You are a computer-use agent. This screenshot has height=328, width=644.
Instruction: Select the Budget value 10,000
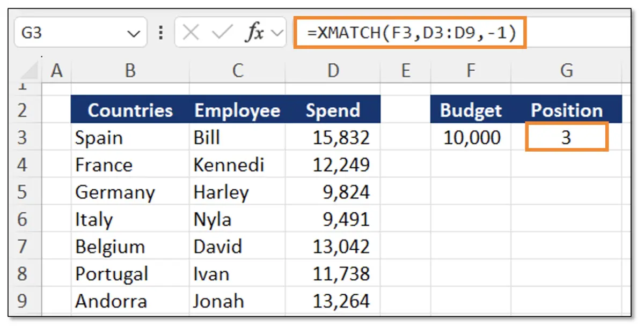pos(471,138)
